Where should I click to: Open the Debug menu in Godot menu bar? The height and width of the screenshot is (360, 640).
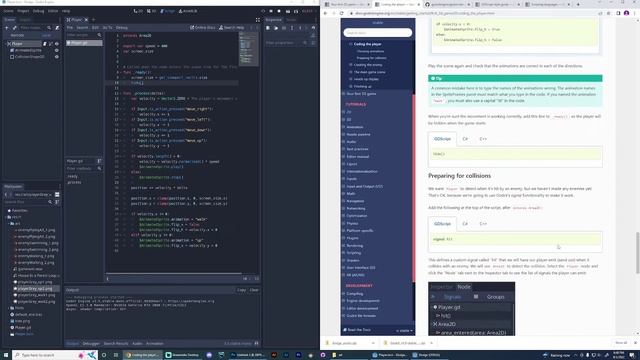coord(38,11)
